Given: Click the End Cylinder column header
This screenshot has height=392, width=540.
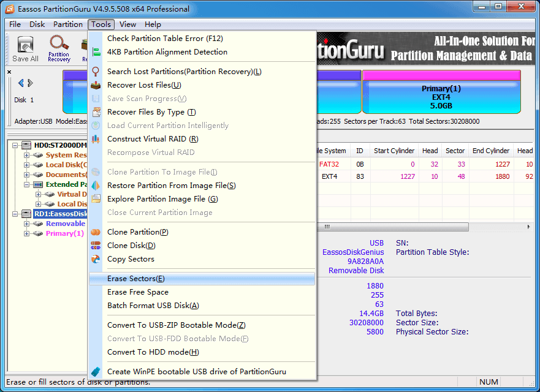Looking at the screenshot, I should click(x=491, y=151).
